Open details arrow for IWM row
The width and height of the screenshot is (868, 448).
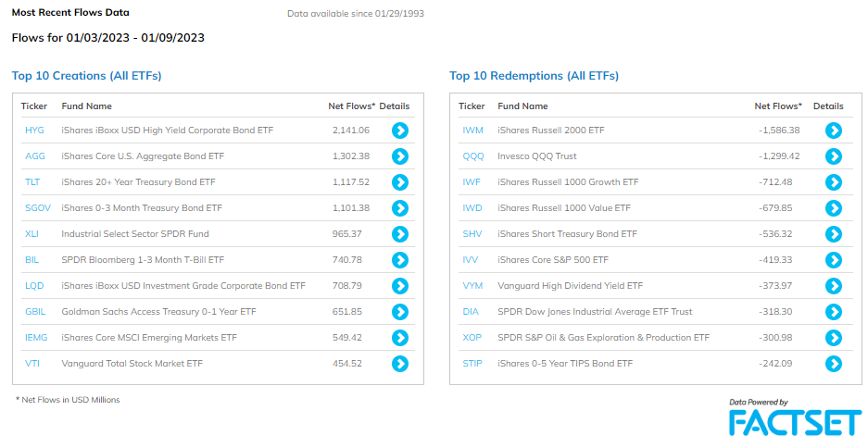click(834, 131)
